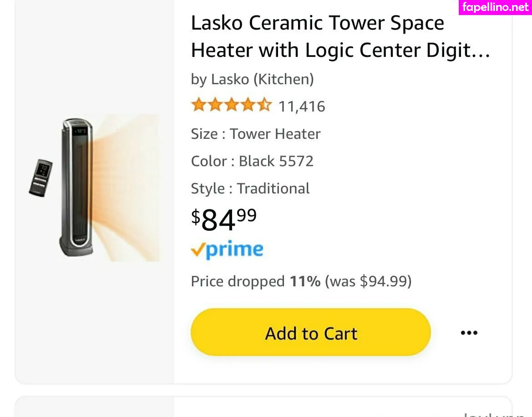Click the remote control in the product image

[x=41, y=178]
